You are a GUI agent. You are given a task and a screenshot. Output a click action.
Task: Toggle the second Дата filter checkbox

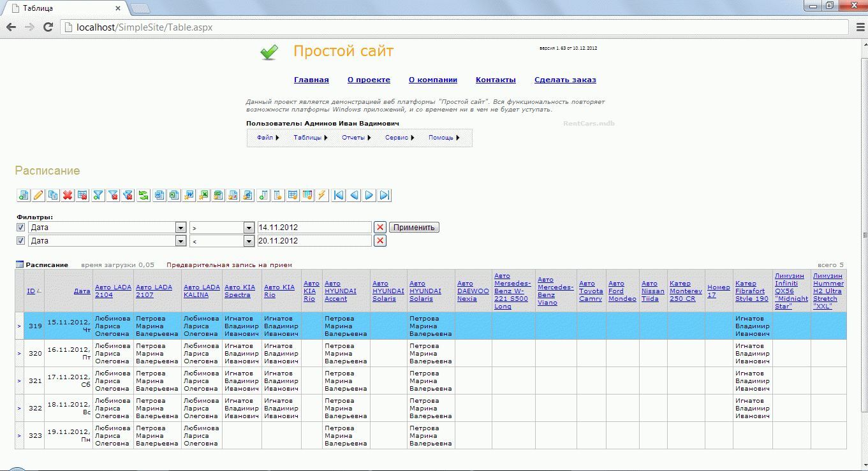21,241
